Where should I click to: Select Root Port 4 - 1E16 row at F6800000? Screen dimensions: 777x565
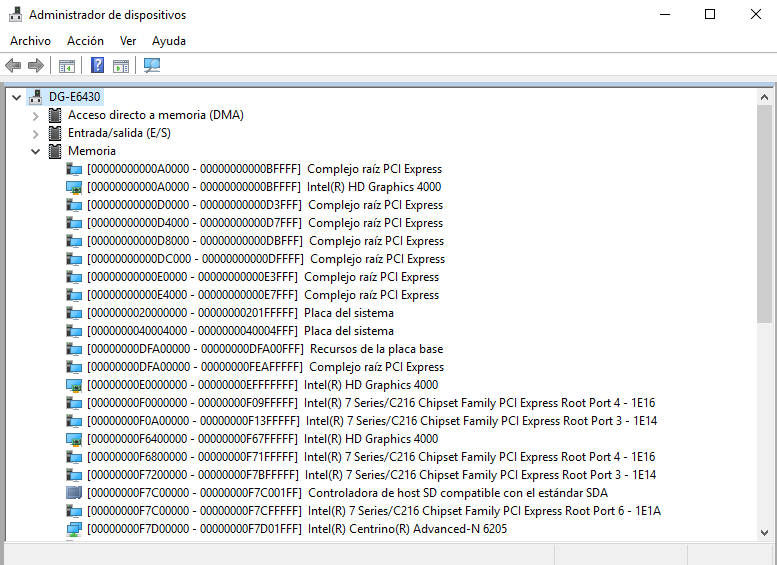(x=371, y=457)
